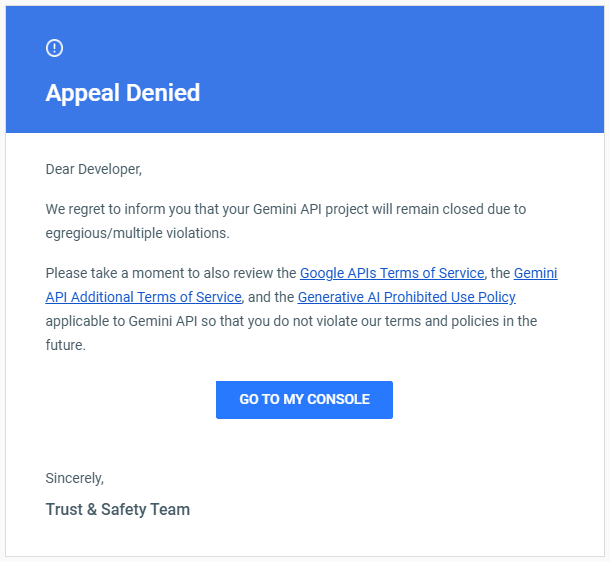The image size is (610, 562).
Task: Open the API Additional Terms of Service link
Action: (144, 297)
